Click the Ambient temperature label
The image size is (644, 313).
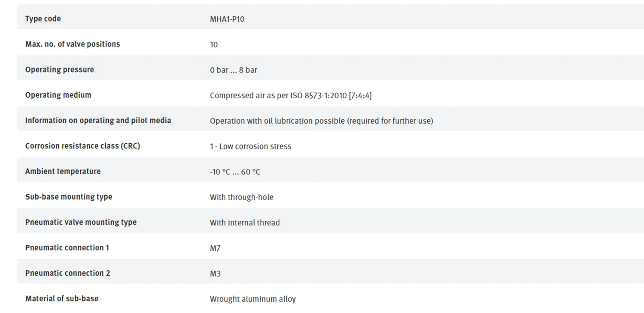coord(63,171)
